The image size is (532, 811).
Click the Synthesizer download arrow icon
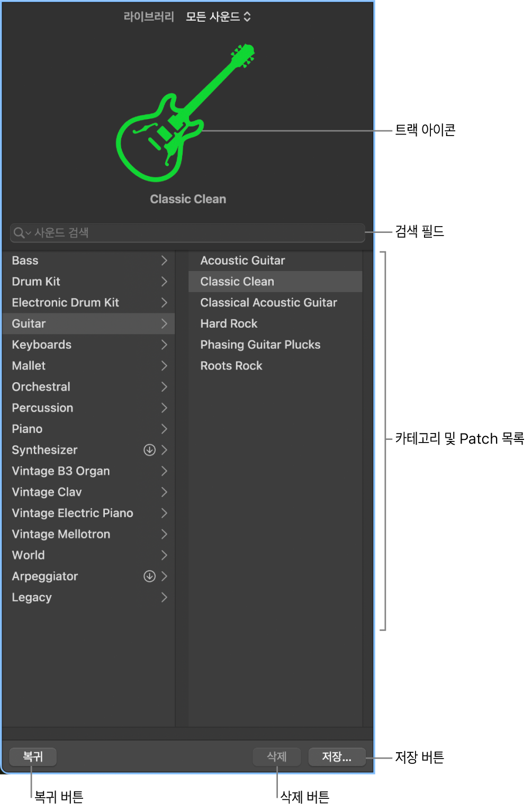(x=150, y=450)
